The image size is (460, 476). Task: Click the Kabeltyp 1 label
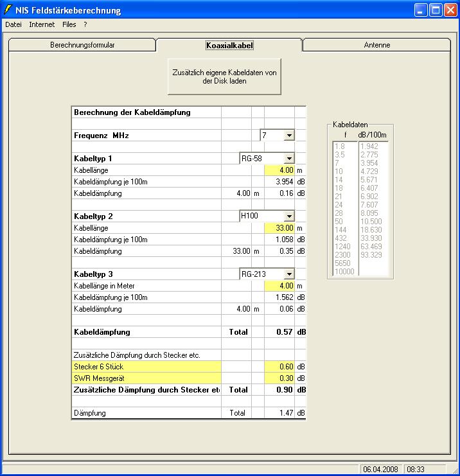tap(93, 159)
